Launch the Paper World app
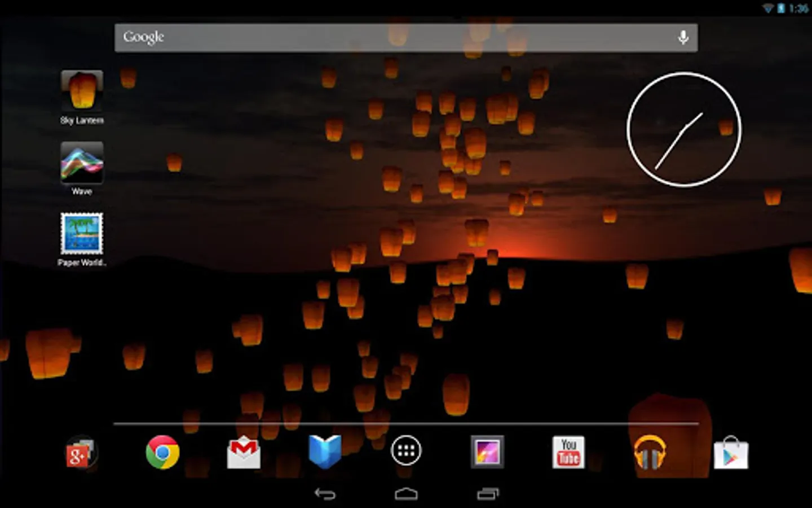 82,234
